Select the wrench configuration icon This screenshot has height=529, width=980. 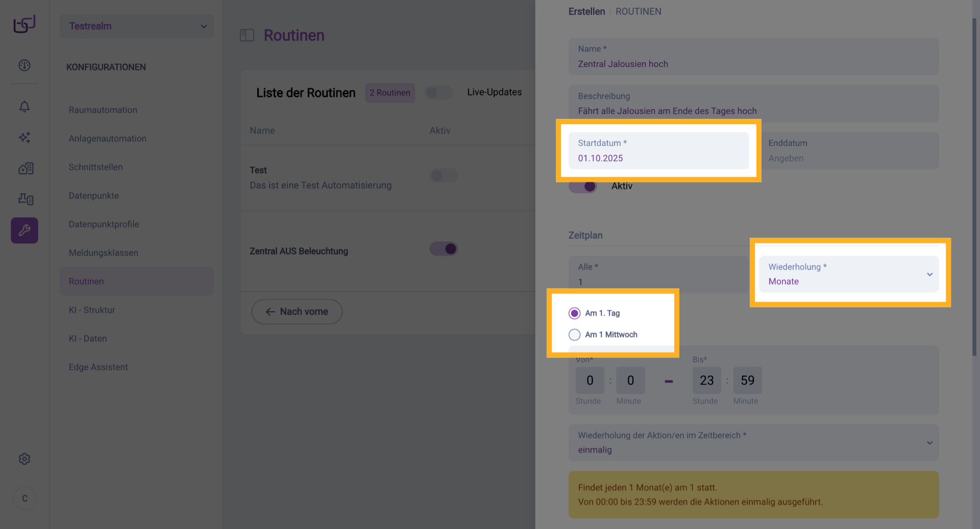tap(24, 231)
